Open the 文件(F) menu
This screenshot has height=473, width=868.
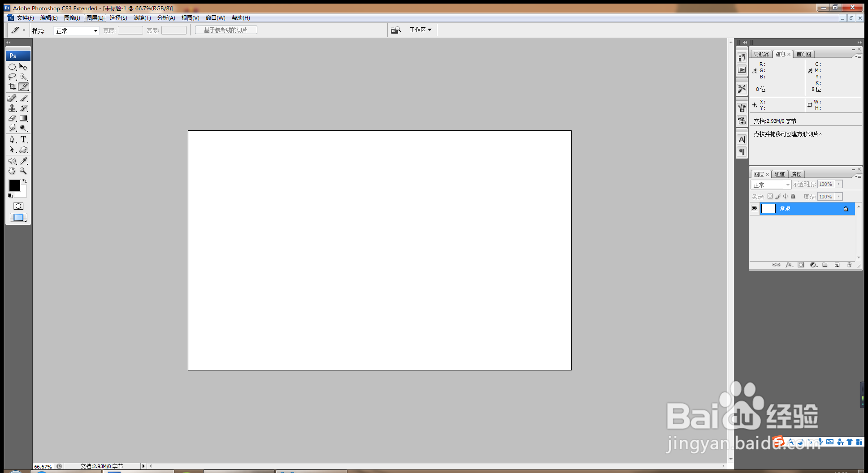(26, 18)
